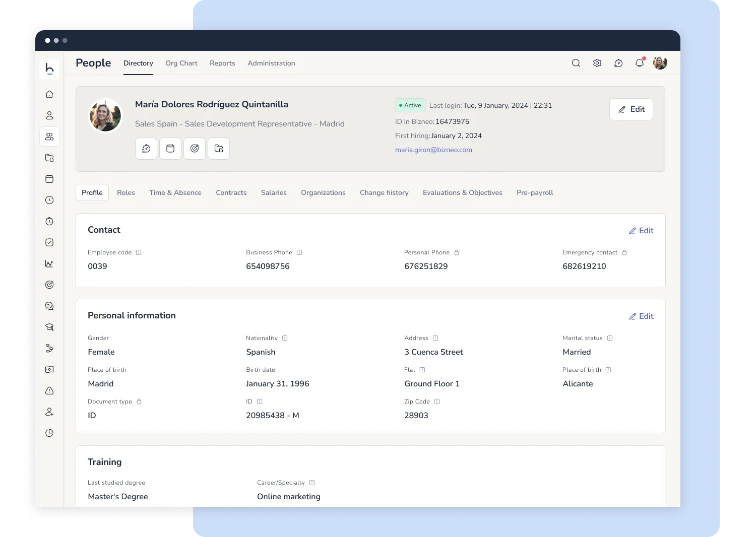Open the Contracts tab
The height and width of the screenshot is (537, 756).
tap(231, 192)
